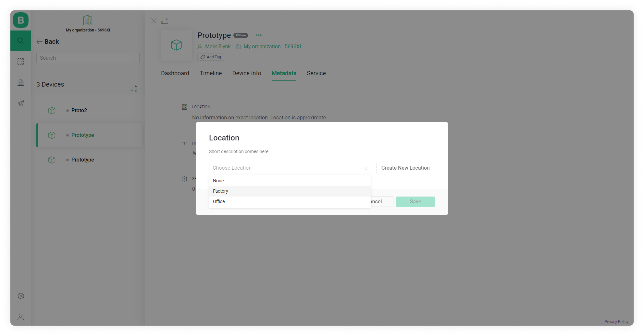Select Proto2 in the device list
The height and width of the screenshot is (336, 644).
(79, 111)
